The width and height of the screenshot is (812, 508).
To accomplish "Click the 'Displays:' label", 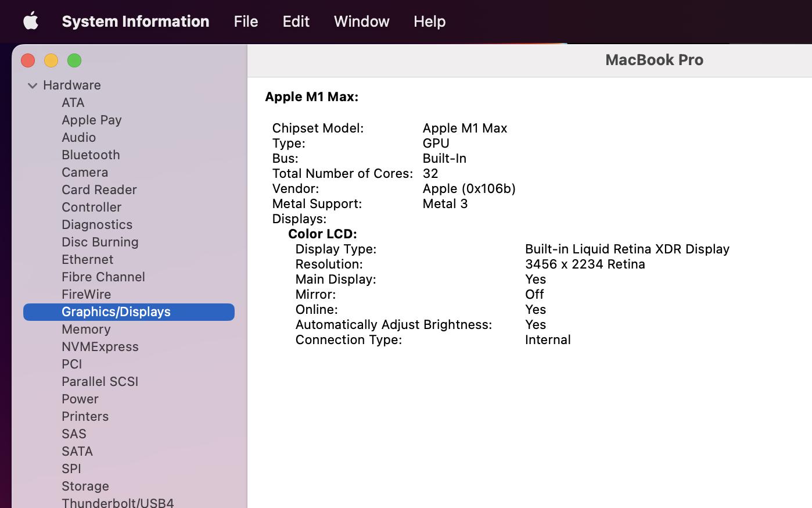I will (x=299, y=219).
